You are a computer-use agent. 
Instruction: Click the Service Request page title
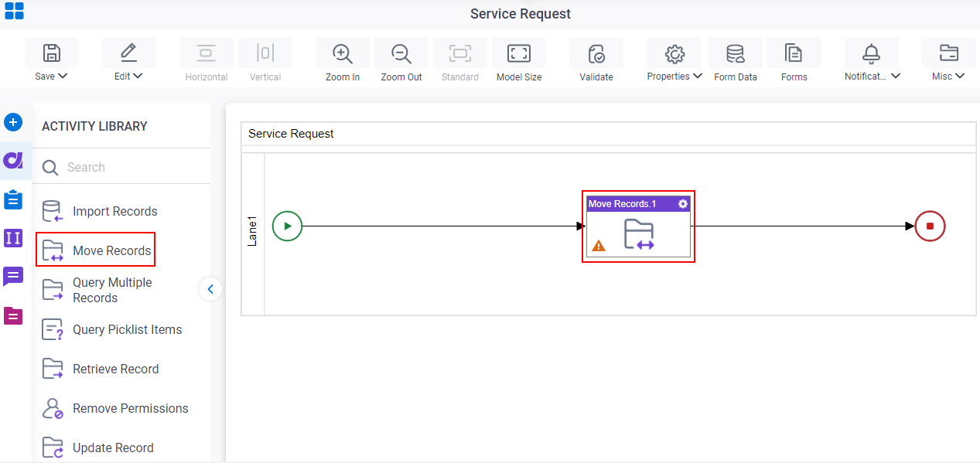(521, 14)
